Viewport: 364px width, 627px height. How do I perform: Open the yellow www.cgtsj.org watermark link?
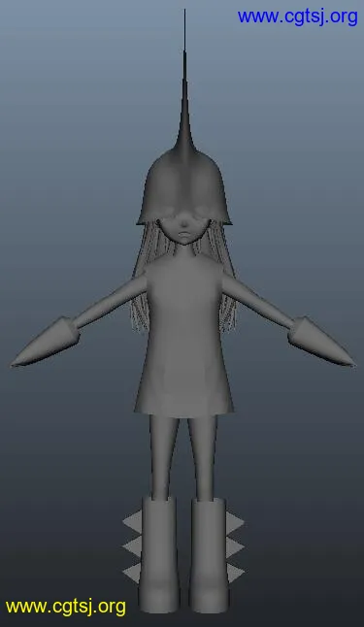click(66, 608)
